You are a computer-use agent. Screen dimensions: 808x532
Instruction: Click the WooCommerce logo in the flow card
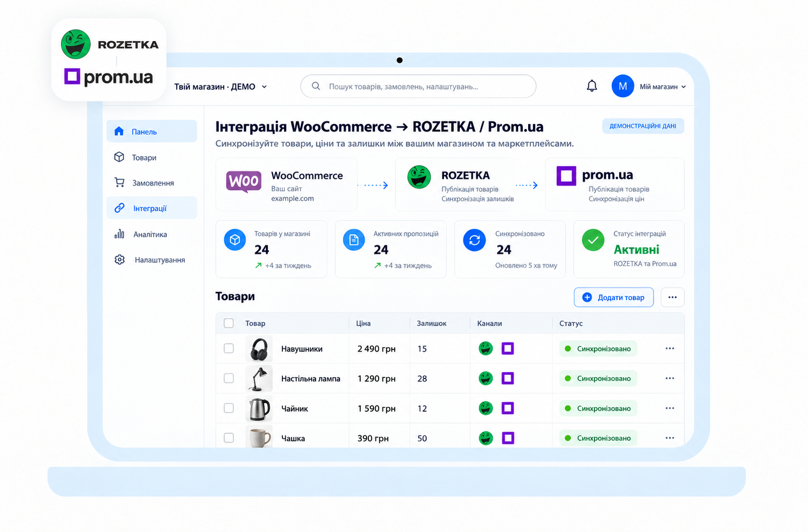[x=244, y=181]
